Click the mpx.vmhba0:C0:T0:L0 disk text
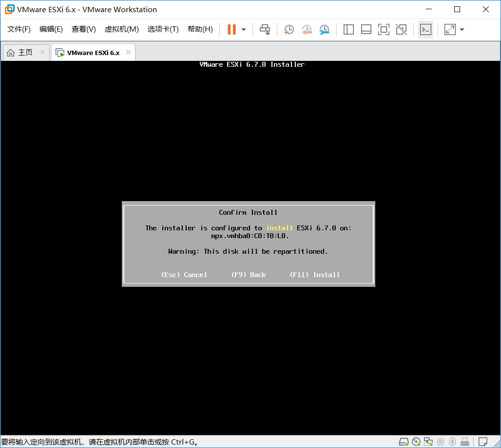The width and height of the screenshot is (501, 448). click(x=250, y=236)
